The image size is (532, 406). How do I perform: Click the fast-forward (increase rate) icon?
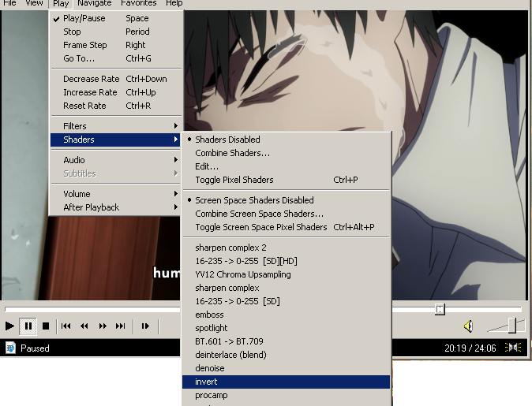(x=103, y=326)
